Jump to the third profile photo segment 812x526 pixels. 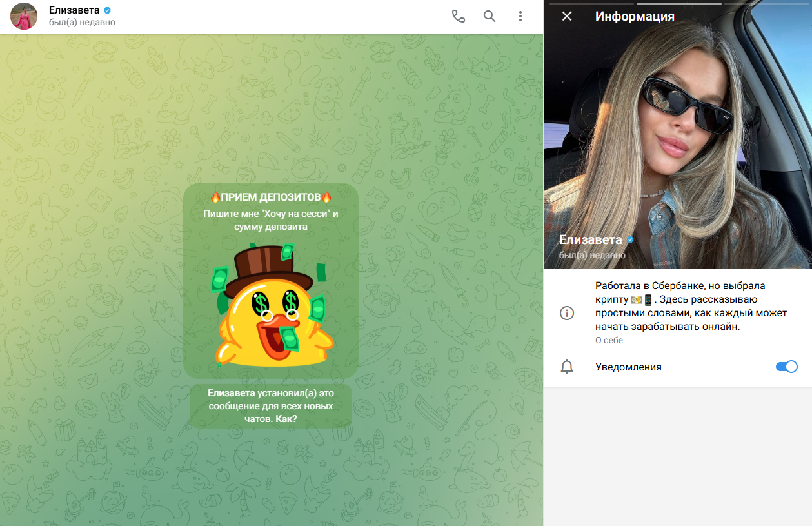tap(767, 3)
